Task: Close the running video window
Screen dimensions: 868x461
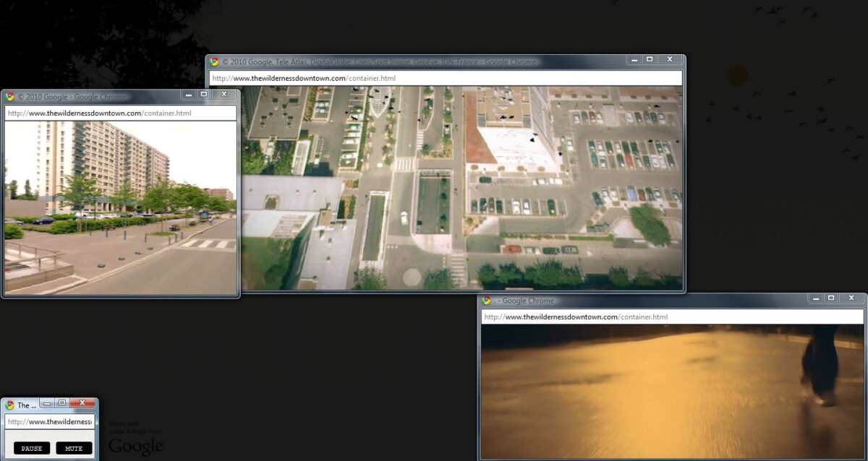Action: click(851, 298)
